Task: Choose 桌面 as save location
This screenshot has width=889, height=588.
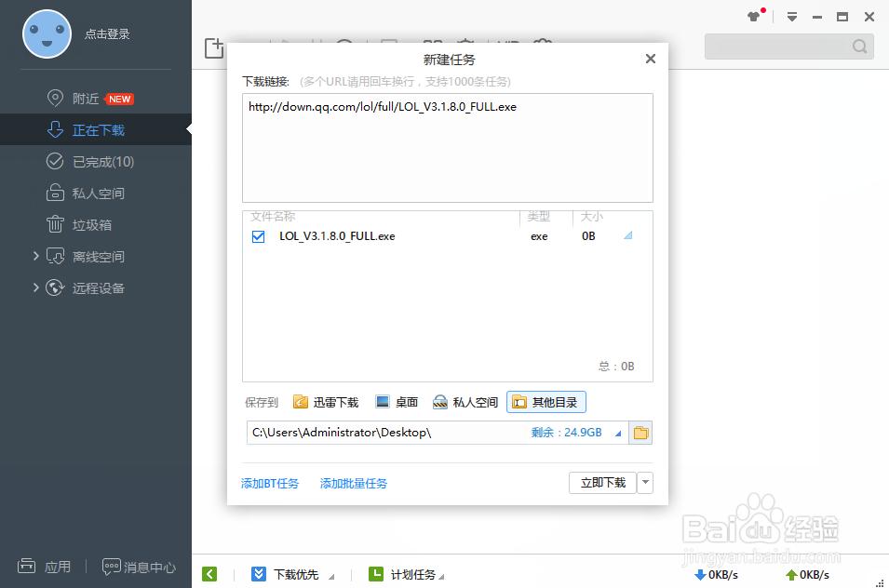Action: [397, 402]
